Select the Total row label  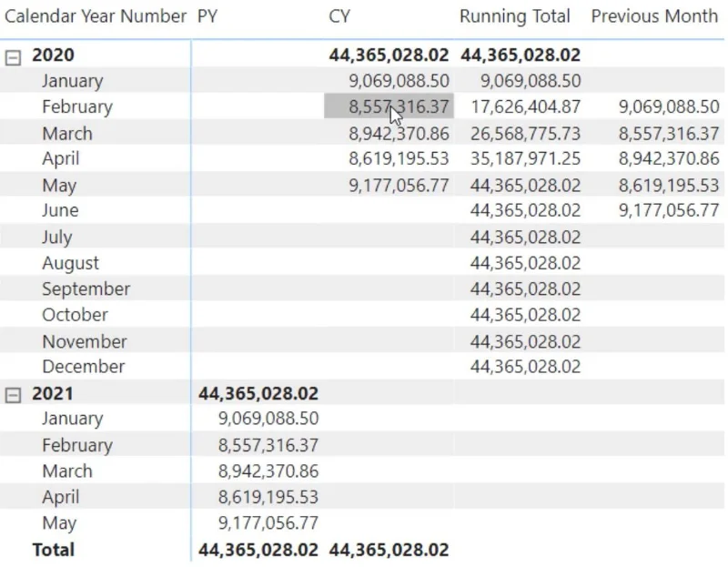[x=54, y=550]
